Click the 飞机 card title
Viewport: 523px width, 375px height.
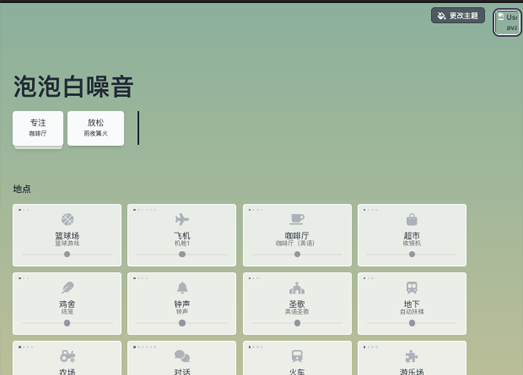pyautogui.click(x=182, y=236)
